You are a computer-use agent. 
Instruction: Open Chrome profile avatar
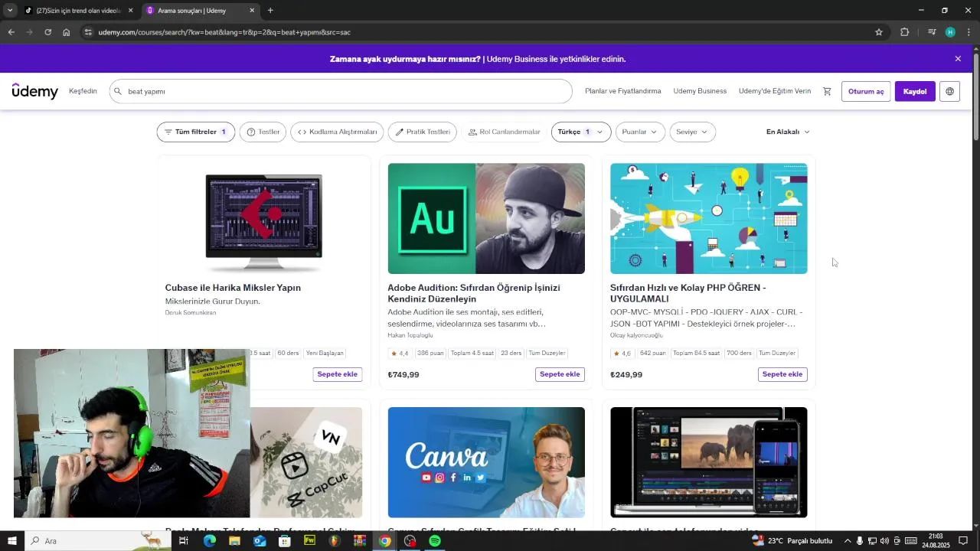tap(950, 32)
